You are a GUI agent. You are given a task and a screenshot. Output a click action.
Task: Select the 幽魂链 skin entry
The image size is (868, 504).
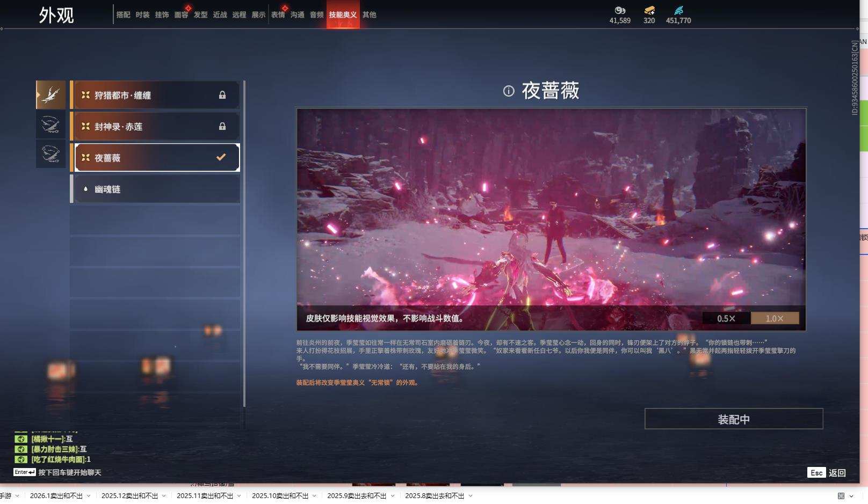tap(156, 188)
